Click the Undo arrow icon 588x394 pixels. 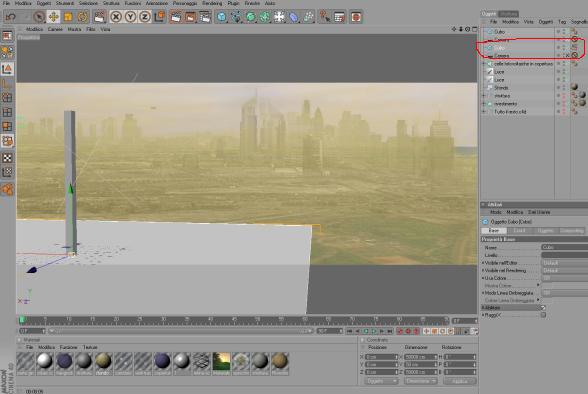[10, 17]
